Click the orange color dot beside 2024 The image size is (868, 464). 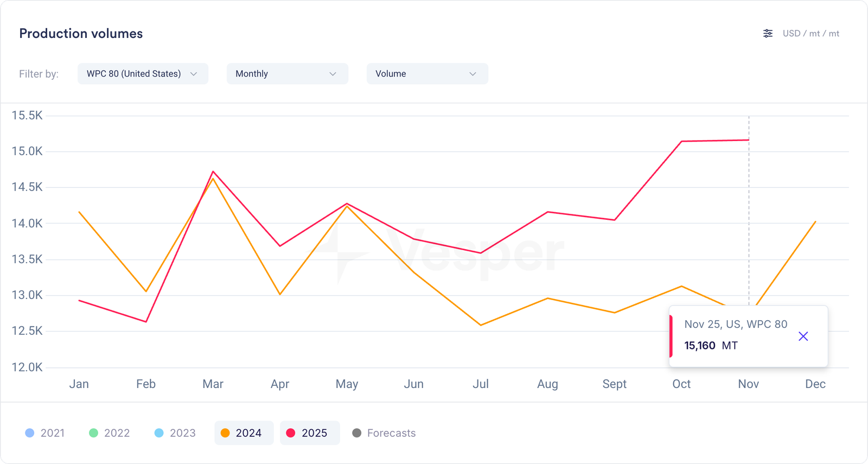point(225,433)
